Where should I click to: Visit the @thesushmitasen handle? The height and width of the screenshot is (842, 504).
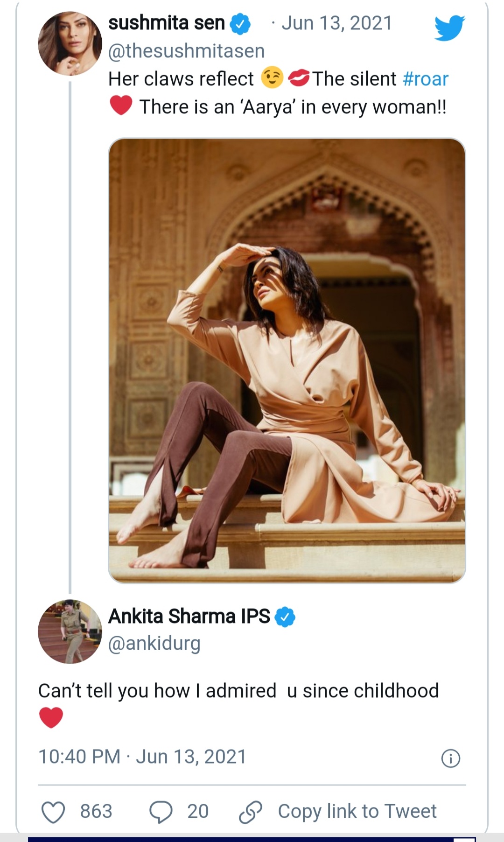tap(186, 51)
